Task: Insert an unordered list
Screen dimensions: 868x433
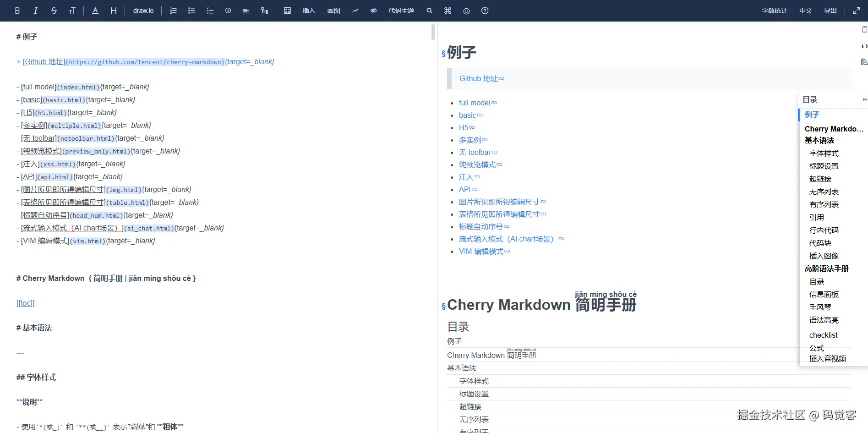Action: coord(191,11)
